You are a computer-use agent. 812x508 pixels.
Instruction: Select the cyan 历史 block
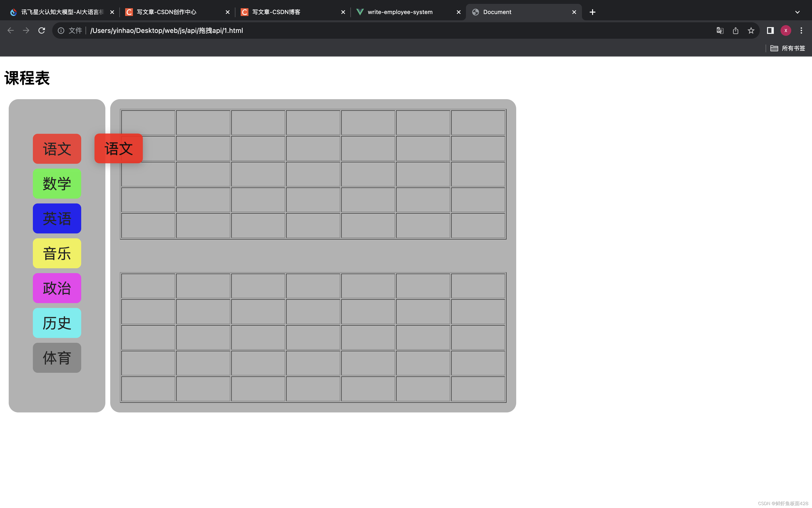coord(57,323)
